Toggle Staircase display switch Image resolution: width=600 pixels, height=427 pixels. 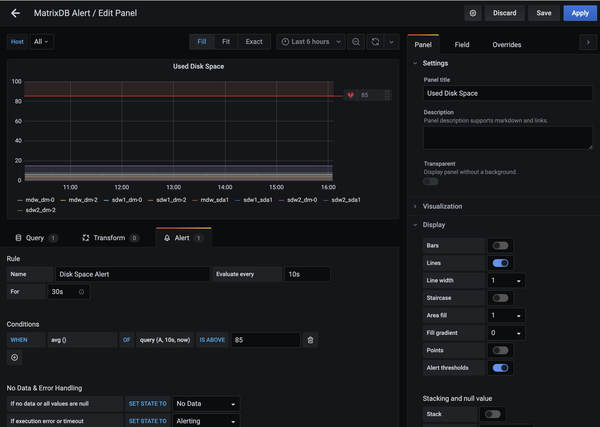pyautogui.click(x=500, y=298)
